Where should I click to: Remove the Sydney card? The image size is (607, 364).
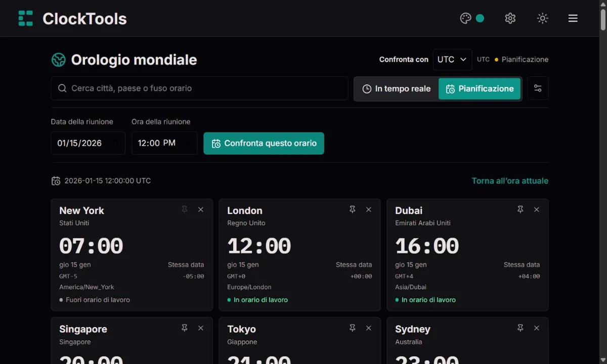[x=537, y=328]
